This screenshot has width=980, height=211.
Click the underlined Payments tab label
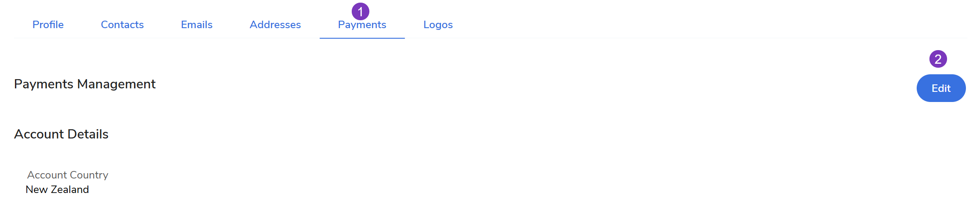[362, 25]
